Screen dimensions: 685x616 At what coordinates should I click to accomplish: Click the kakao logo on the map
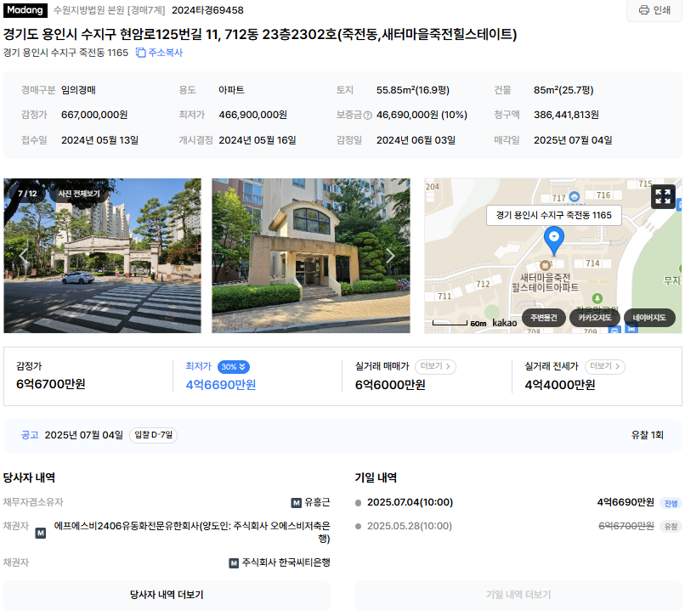point(505,322)
